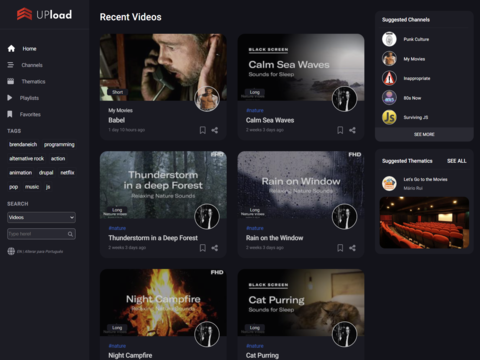Open the movie theater thematic image
The image size is (480, 360).
[x=424, y=223]
